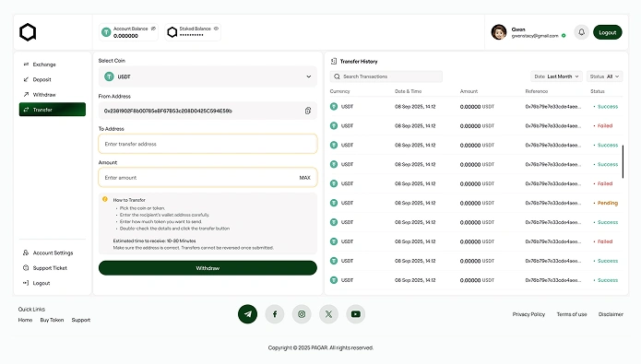Viewport: 641px width, 364px height.
Task: Focus the To Address input field
Action: point(208,144)
